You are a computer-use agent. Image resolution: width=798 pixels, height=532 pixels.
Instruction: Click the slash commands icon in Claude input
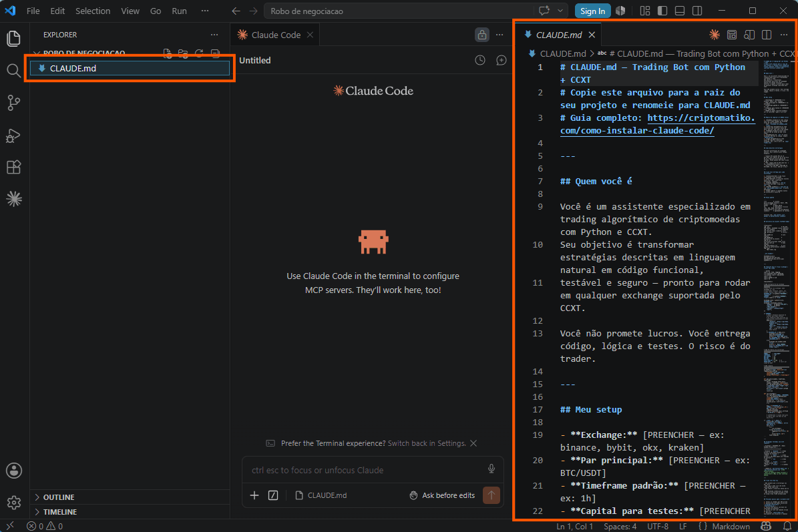273,495
